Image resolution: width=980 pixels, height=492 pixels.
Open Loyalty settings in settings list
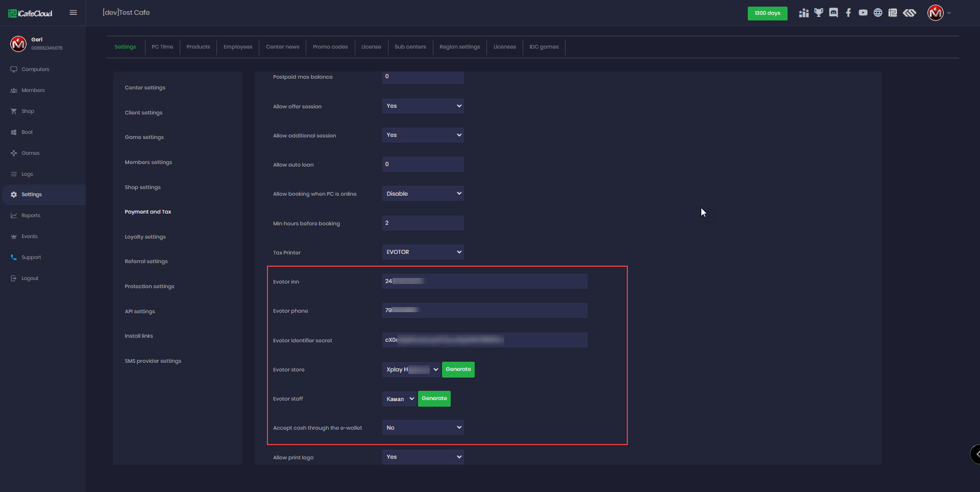pyautogui.click(x=145, y=237)
